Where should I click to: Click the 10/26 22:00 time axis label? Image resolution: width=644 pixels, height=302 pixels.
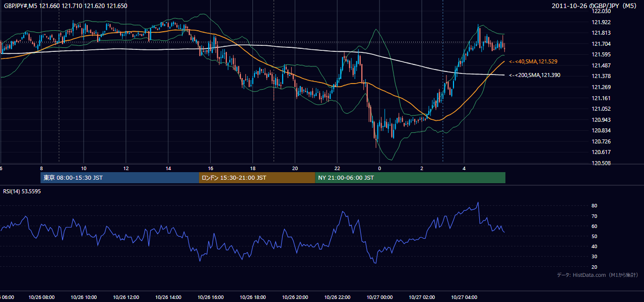point(337,297)
